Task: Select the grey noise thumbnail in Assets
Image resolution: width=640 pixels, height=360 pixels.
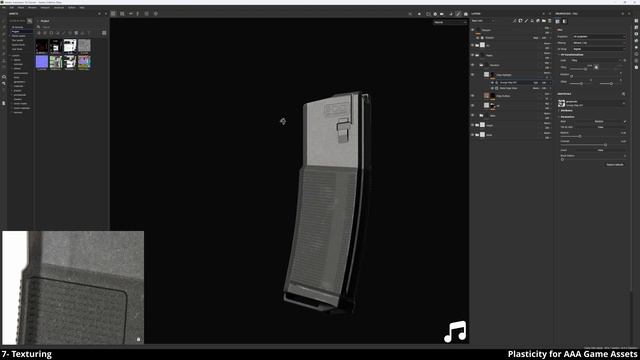Action: click(84, 46)
